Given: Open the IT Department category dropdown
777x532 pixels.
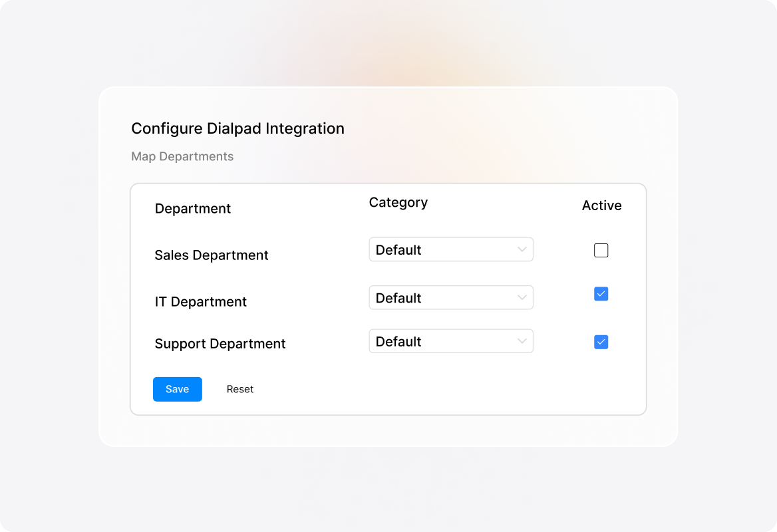Looking at the screenshot, I should (451, 297).
